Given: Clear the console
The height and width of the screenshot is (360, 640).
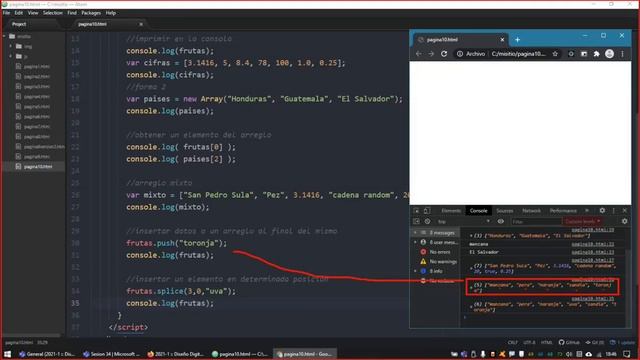Looking at the screenshot, I should click(427, 222).
